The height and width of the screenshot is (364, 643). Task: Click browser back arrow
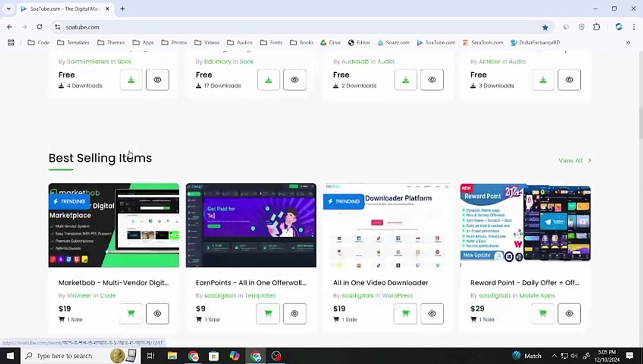(x=10, y=27)
